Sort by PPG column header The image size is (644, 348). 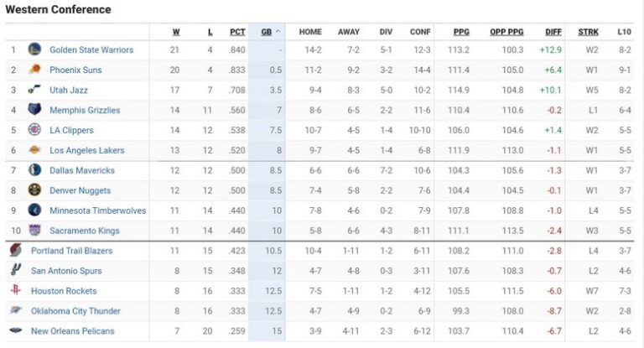click(x=461, y=32)
